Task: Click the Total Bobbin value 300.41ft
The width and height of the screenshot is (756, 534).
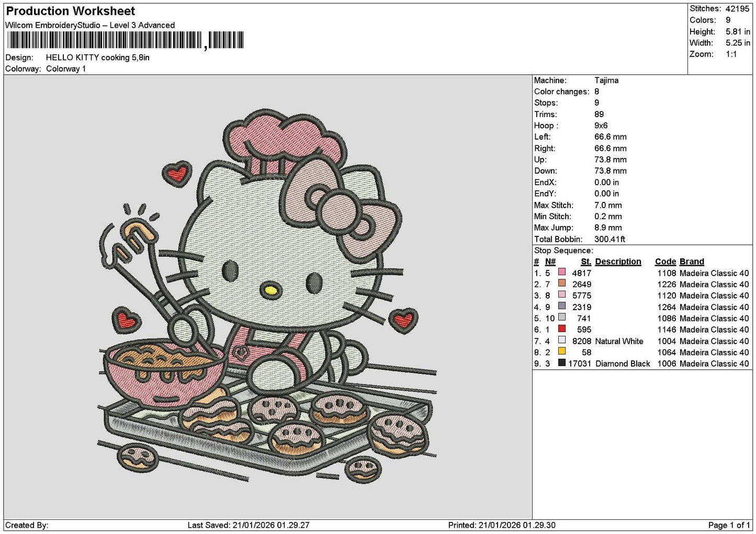Action: pyautogui.click(x=610, y=239)
